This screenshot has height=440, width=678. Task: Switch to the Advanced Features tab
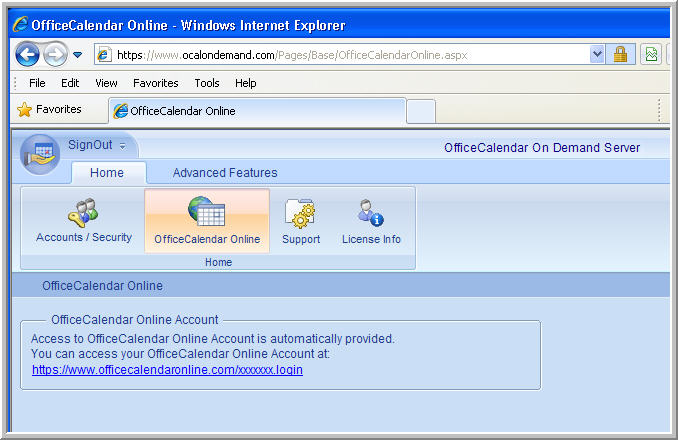(225, 173)
